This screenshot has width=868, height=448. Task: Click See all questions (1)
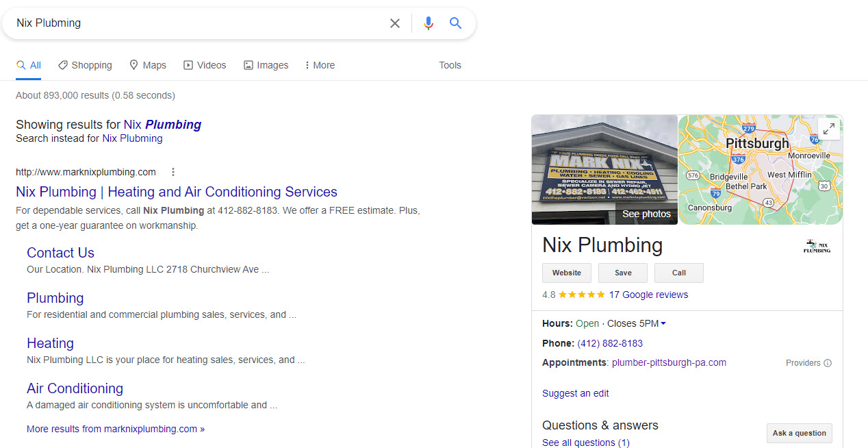tap(585, 443)
